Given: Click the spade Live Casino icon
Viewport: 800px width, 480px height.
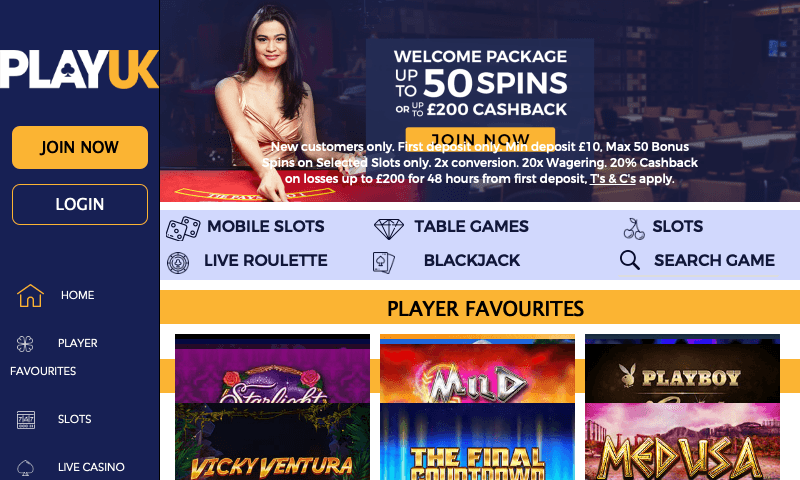Looking at the screenshot, I should (x=25, y=467).
